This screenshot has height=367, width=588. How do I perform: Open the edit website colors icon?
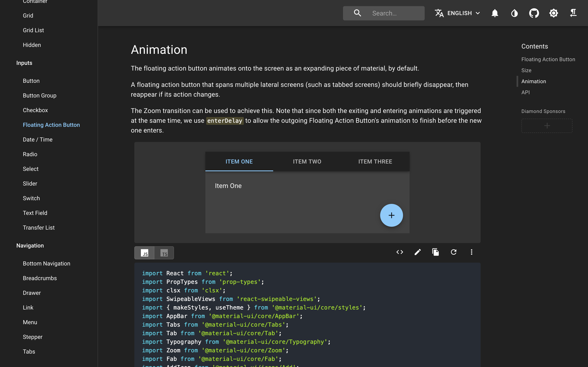click(x=514, y=13)
